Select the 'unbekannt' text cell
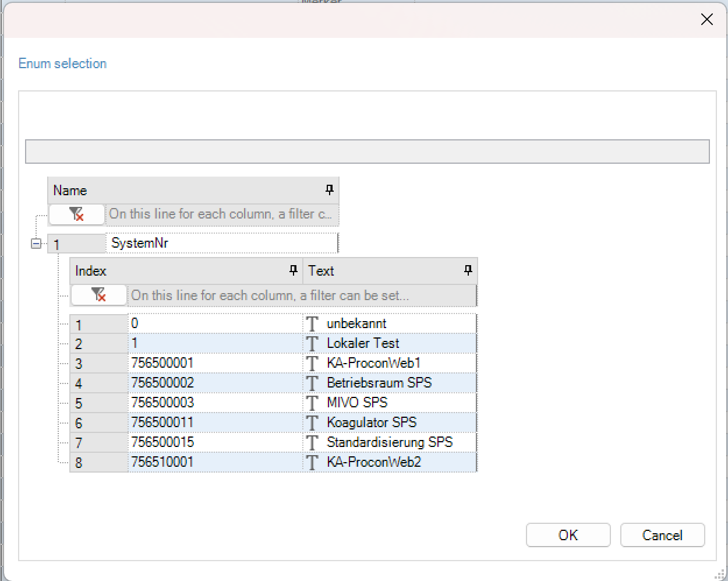The height and width of the screenshot is (581, 728). click(x=390, y=323)
